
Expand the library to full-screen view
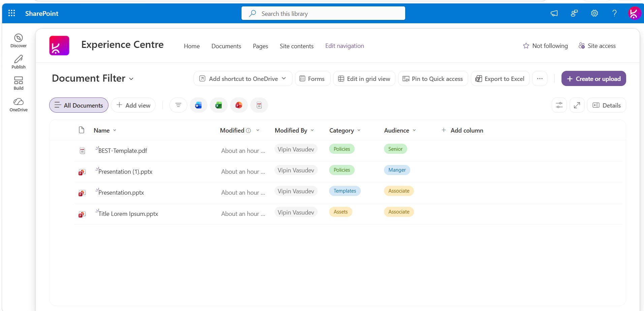[577, 105]
